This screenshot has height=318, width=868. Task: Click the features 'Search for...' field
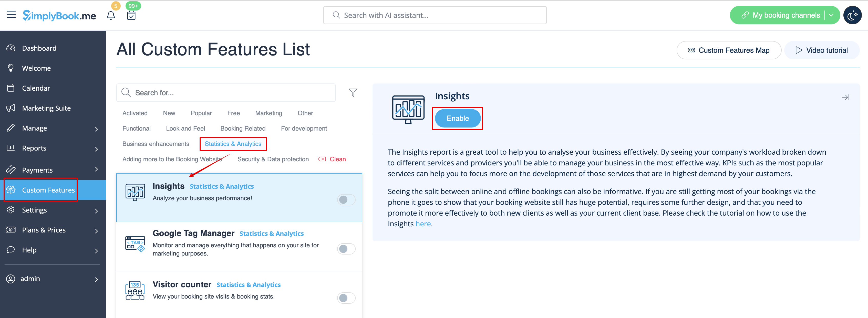(226, 93)
